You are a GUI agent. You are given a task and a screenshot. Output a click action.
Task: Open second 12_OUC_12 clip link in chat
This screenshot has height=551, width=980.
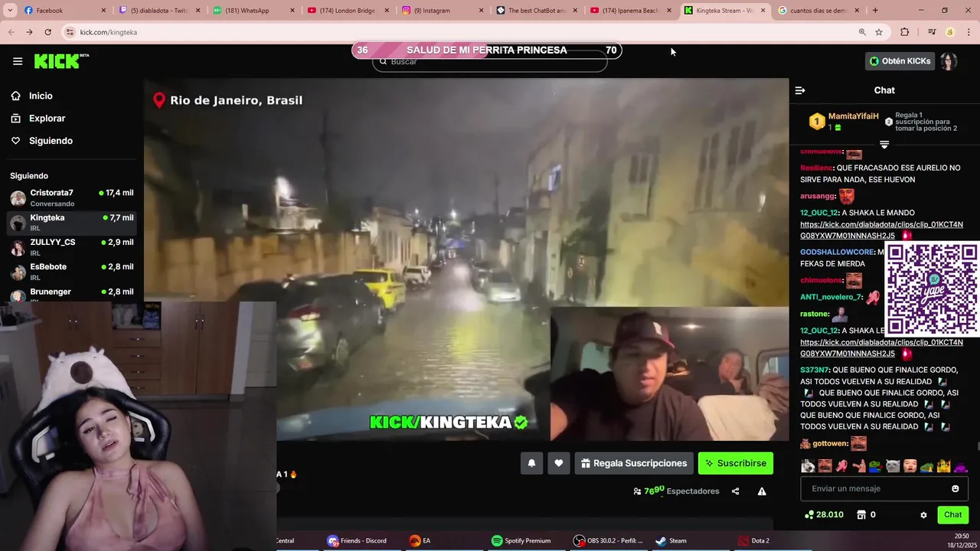(x=881, y=348)
